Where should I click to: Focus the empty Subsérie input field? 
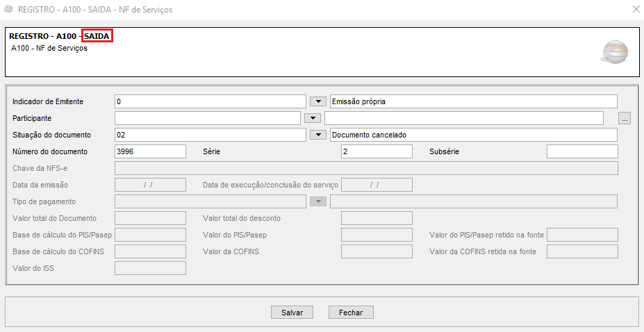coord(582,151)
